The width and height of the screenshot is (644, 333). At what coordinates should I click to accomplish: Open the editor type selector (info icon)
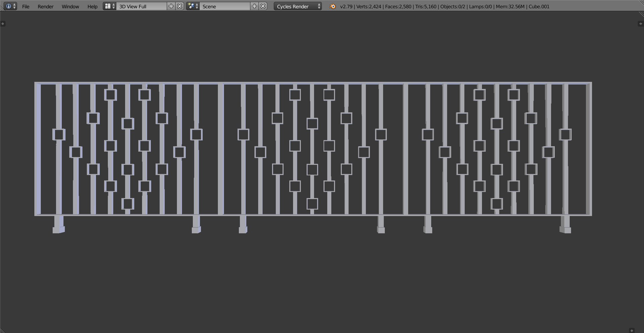10,6
